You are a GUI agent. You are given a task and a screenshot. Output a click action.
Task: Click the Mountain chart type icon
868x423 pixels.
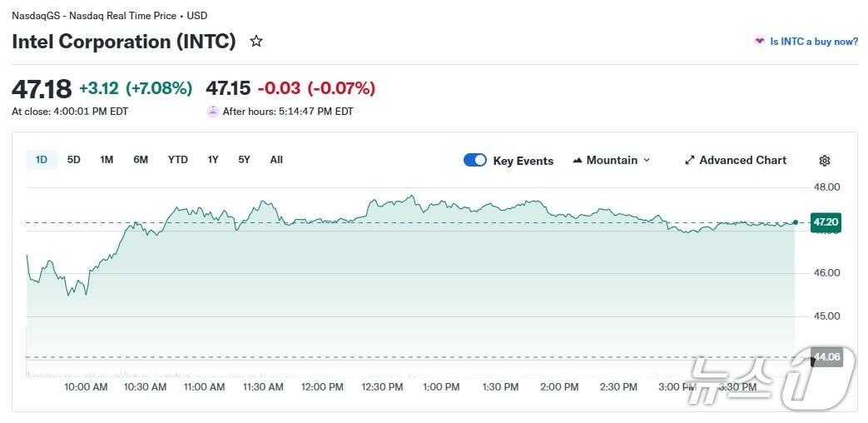(578, 161)
